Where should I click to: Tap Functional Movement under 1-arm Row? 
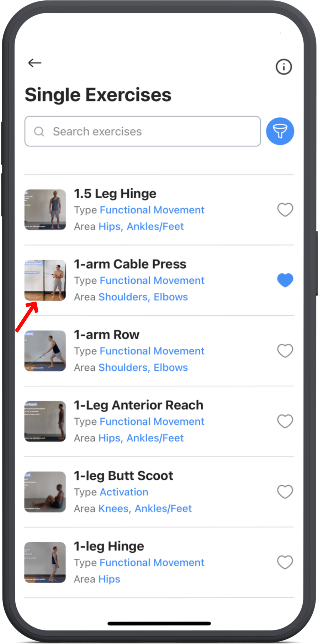pyautogui.click(x=152, y=351)
